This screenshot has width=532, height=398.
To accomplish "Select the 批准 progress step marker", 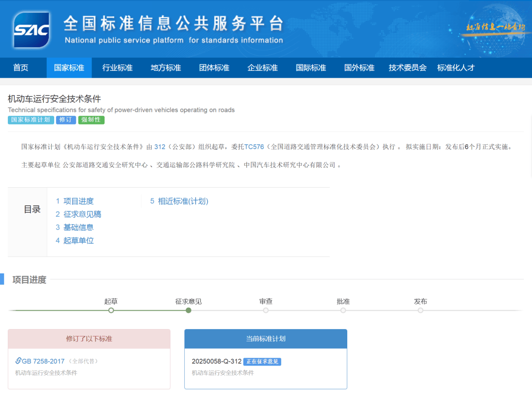I will [x=343, y=310].
